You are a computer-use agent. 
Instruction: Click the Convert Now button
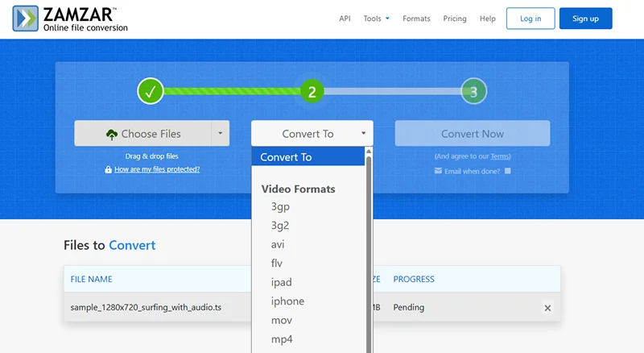(x=473, y=133)
